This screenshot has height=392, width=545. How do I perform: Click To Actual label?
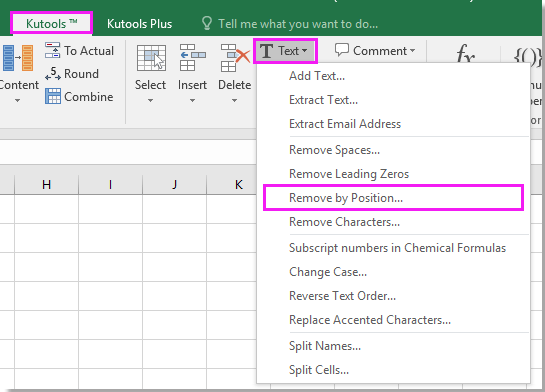click(x=89, y=51)
